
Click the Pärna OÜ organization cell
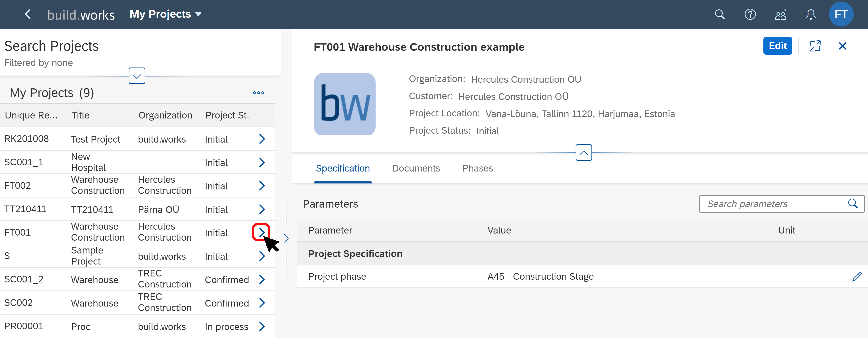(x=158, y=209)
